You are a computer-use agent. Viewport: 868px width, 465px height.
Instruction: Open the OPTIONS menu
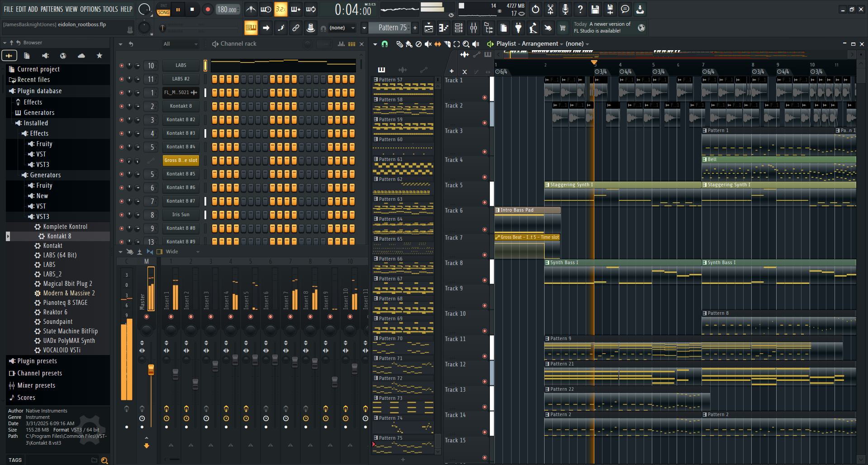coord(90,9)
